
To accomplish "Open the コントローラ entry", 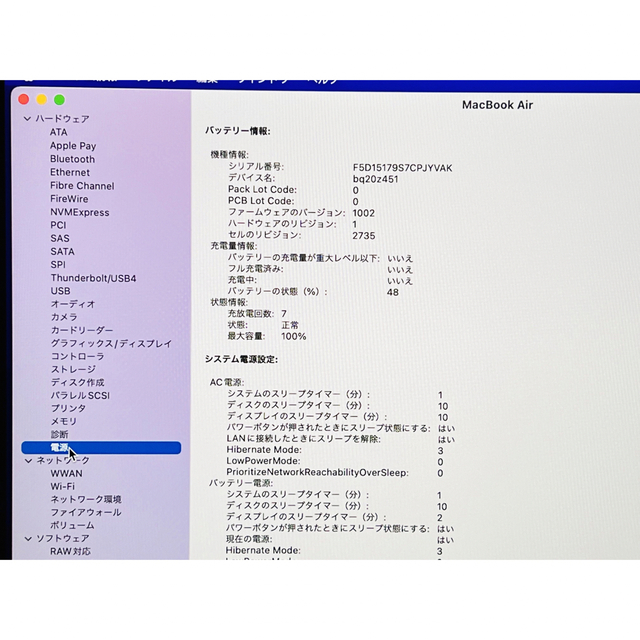I will [x=78, y=356].
